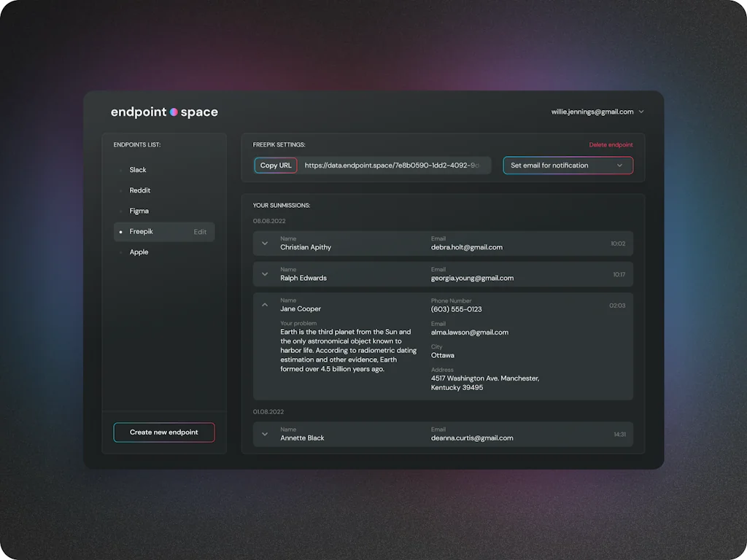This screenshot has height=560, width=747.
Task: Open the Set email for notification dropdown
Action: pyautogui.click(x=568, y=166)
